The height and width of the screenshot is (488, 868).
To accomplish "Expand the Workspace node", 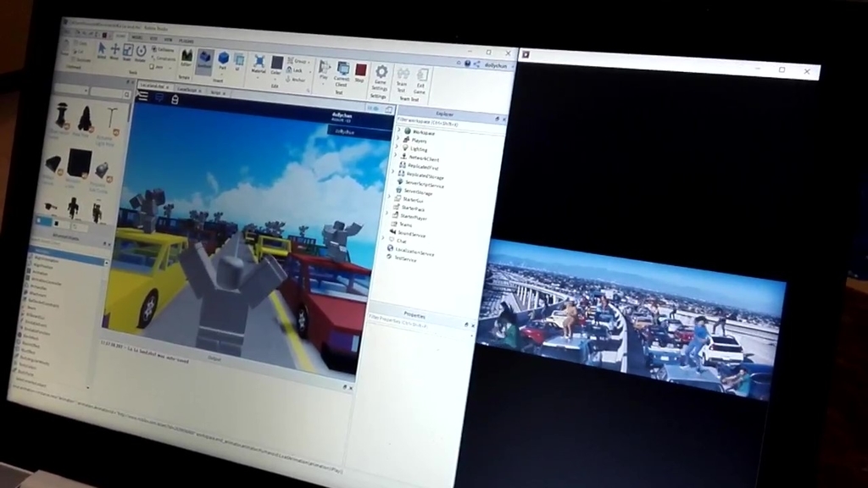I will (399, 130).
